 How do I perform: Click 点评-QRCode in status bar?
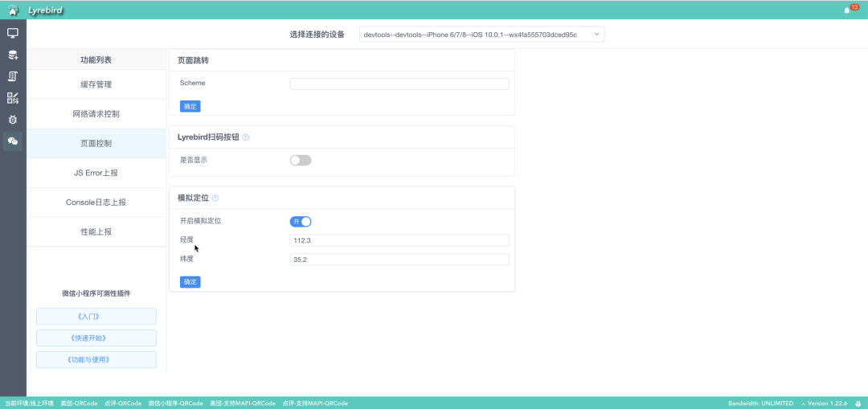pyautogui.click(x=123, y=403)
